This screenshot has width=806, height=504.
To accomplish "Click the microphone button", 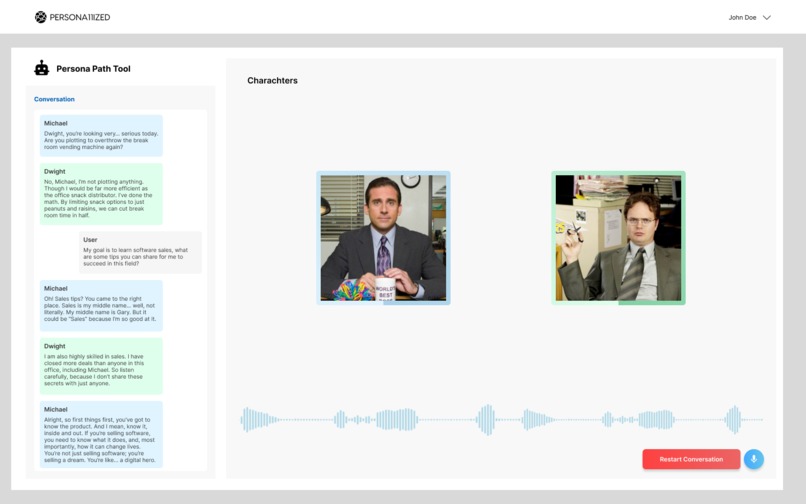I will 754,459.
